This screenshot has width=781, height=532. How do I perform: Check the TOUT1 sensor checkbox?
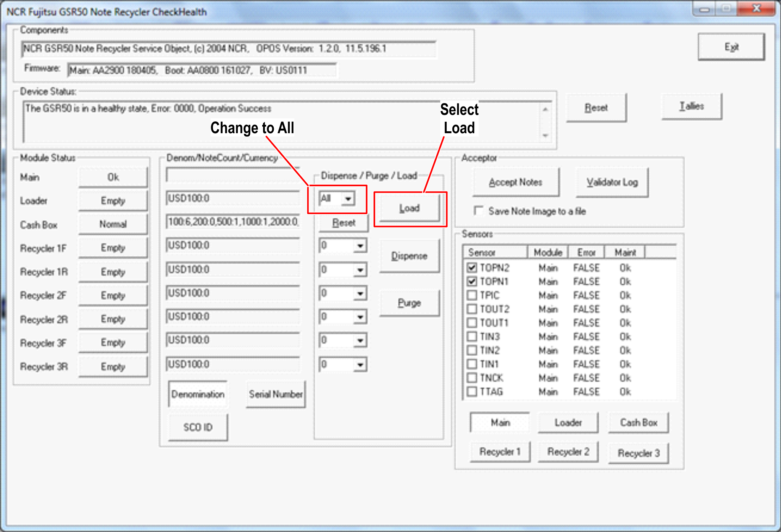pos(472,322)
